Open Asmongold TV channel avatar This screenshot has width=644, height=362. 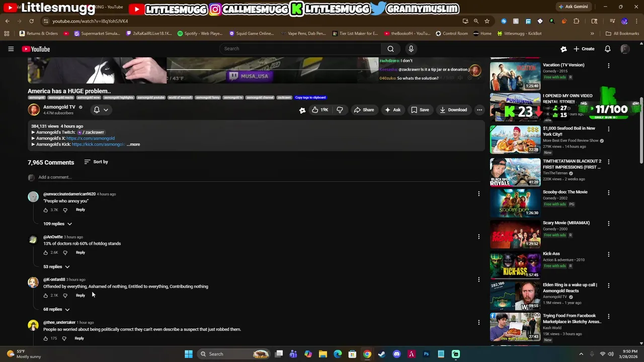[34, 110]
